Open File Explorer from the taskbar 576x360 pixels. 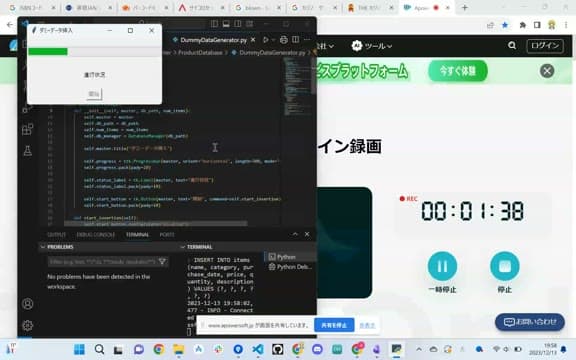179,349
